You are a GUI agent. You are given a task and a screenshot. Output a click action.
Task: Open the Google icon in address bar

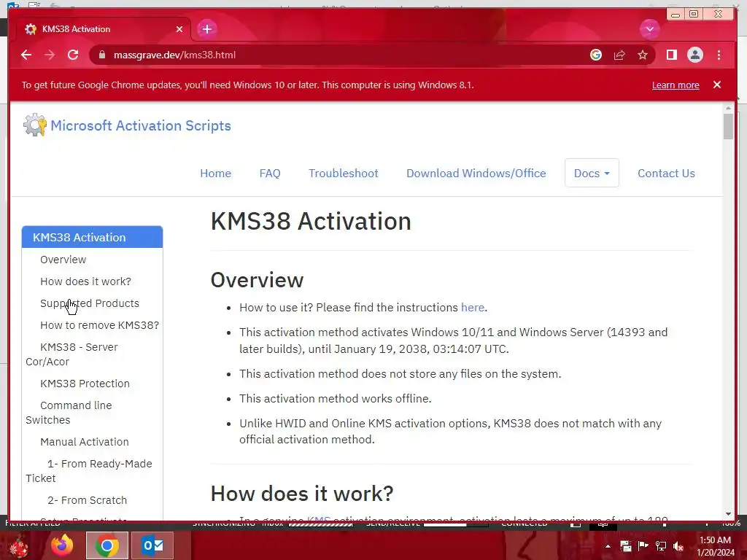point(595,55)
